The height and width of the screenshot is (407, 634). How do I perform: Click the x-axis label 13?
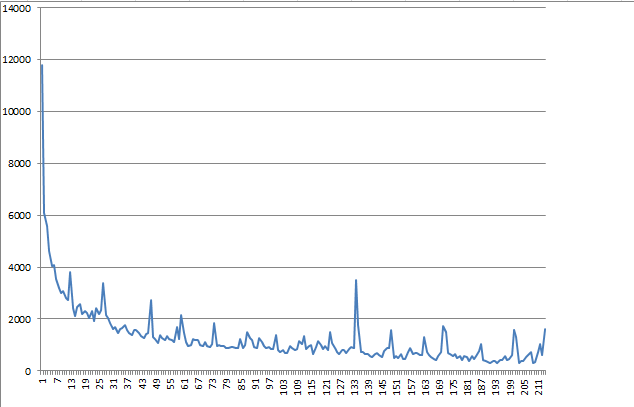click(x=72, y=384)
